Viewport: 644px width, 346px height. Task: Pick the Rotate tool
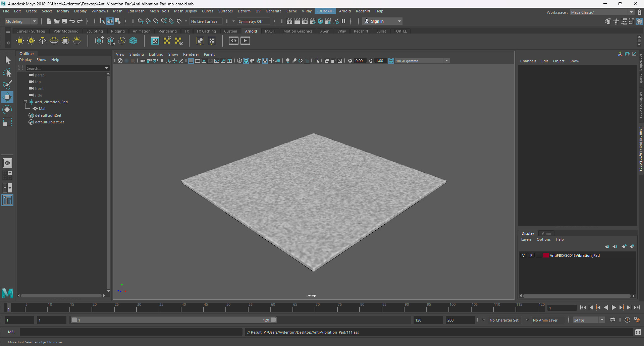point(7,110)
